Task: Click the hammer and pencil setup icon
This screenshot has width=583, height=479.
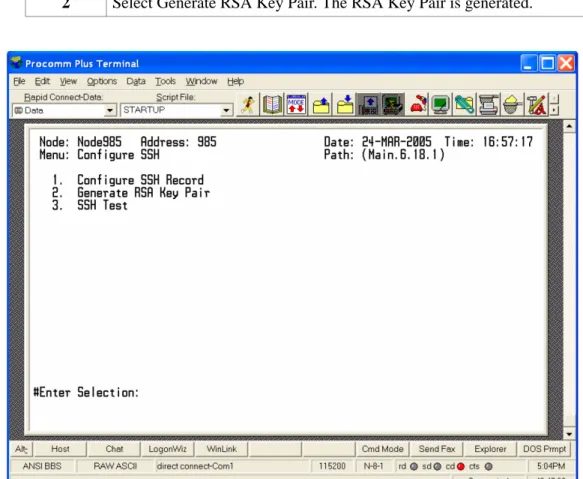Action: click(536, 104)
